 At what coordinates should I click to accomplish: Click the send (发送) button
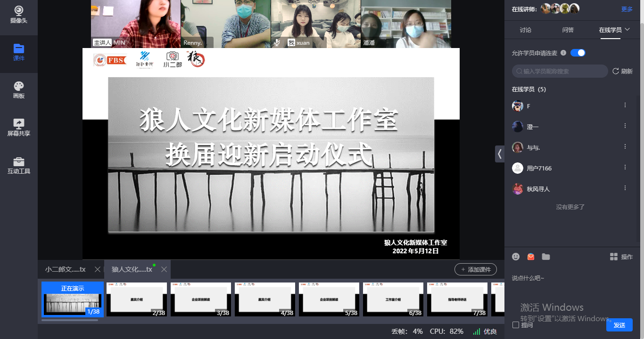(x=619, y=325)
